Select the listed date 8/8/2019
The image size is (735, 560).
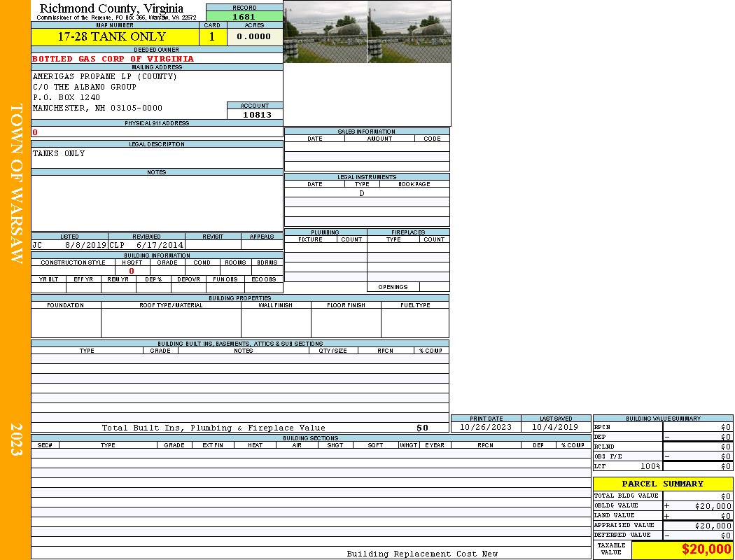[x=85, y=246]
